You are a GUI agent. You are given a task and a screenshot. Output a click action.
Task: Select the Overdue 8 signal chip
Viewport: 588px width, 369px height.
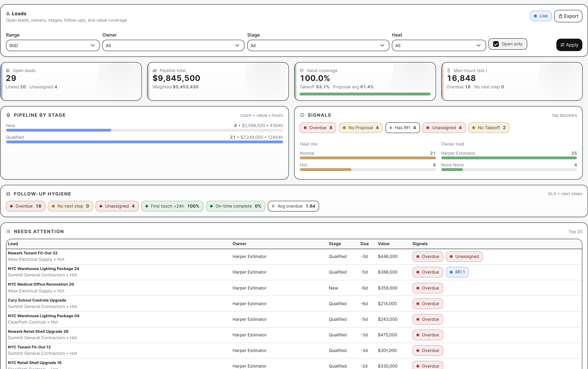pos(318,128)
